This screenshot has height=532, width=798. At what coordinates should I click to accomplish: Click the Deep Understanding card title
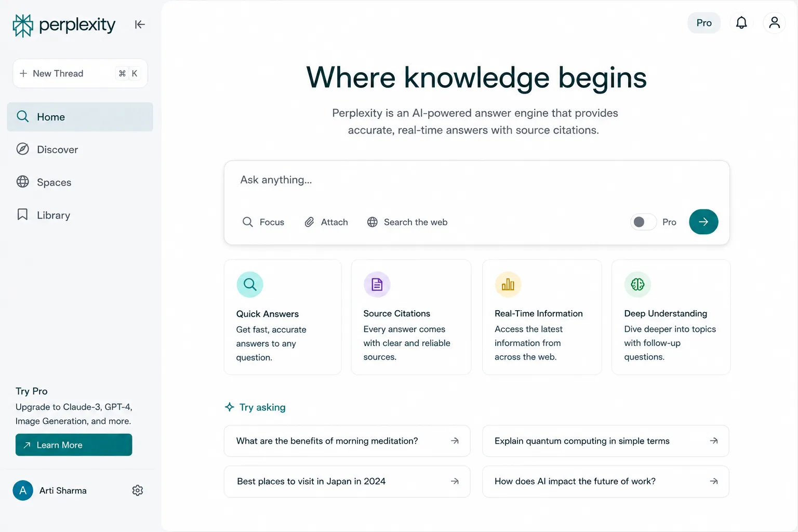point(666,314)
